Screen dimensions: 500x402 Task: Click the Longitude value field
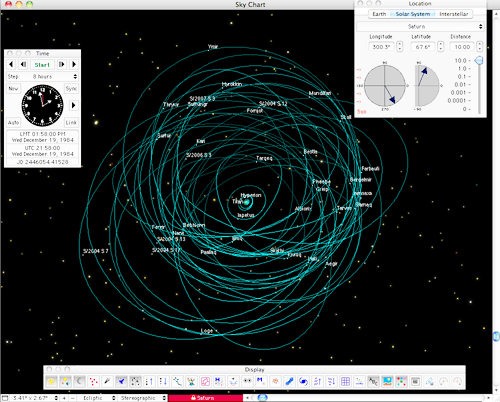coord(381,47)
